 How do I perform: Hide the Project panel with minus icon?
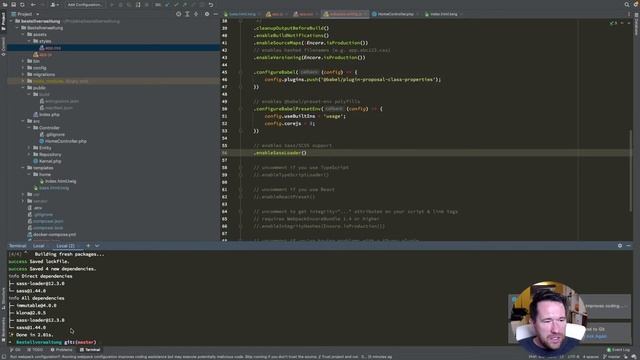click(216, 14)
